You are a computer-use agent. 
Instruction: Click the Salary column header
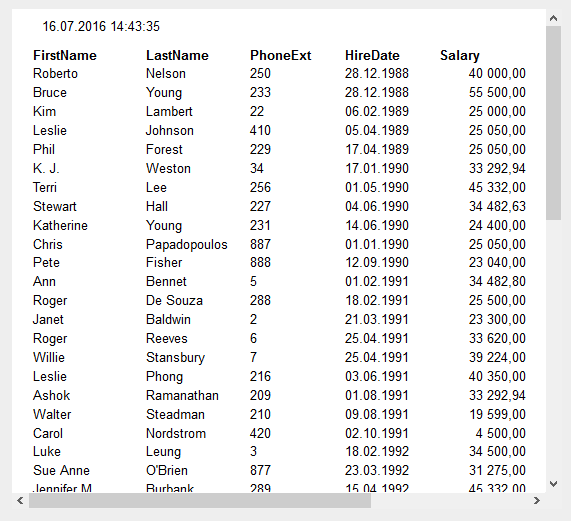coord(460,56)
